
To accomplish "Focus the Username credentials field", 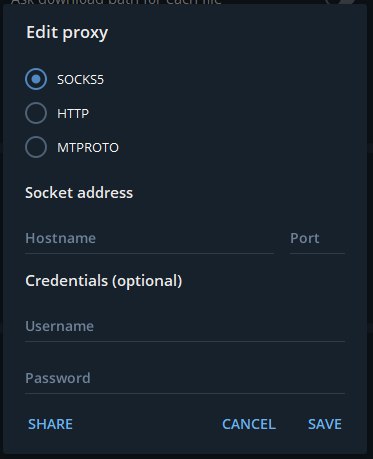I will 185,327.
